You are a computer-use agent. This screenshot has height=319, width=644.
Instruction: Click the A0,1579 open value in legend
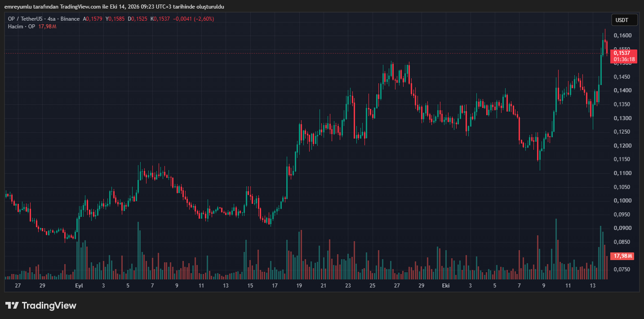click(x=93, y=19)
